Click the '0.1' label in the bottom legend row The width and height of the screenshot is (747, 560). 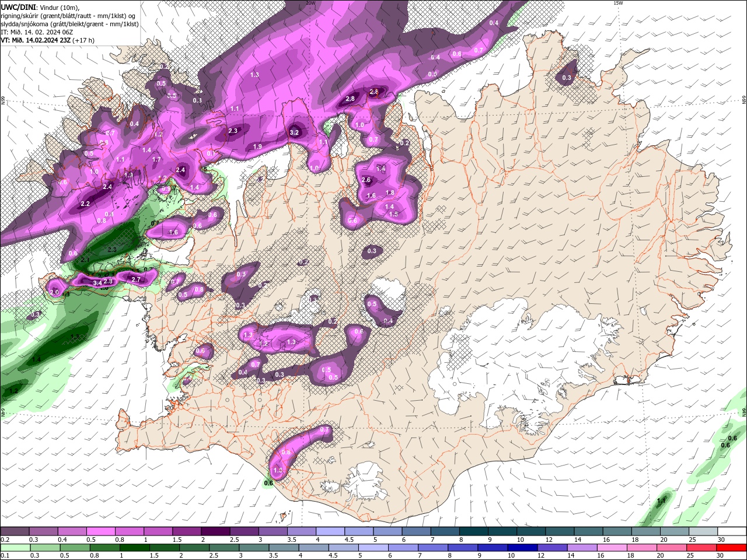click(4, 556)
